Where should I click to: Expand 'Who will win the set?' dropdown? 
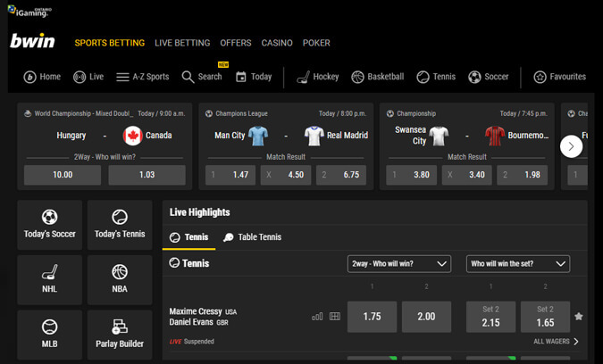(x=518, y=264)
